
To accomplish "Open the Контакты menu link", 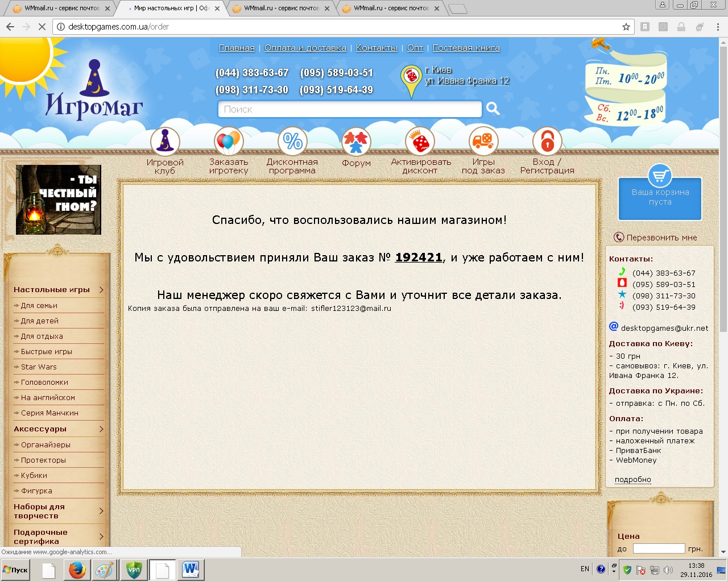I will click(x=377, y=48).
